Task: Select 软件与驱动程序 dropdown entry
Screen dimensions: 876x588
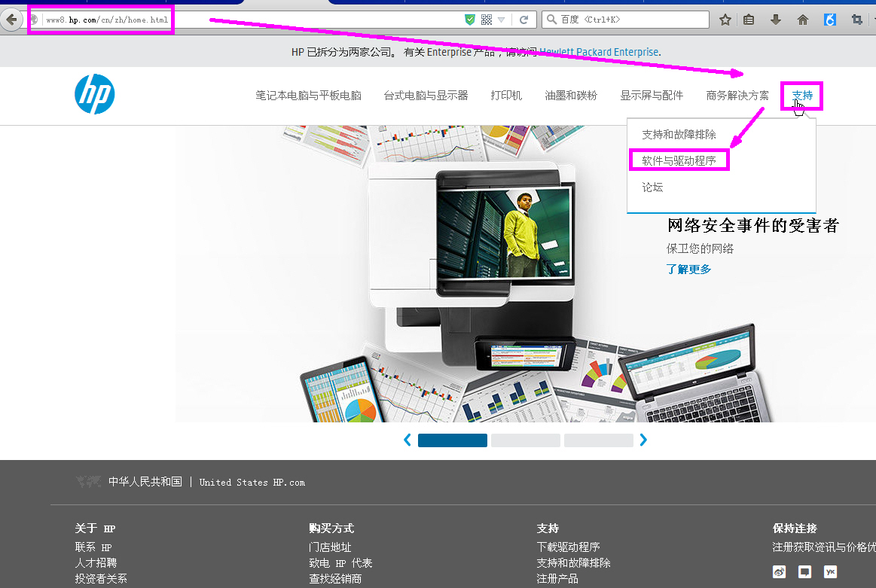Action: click(679, 161)
